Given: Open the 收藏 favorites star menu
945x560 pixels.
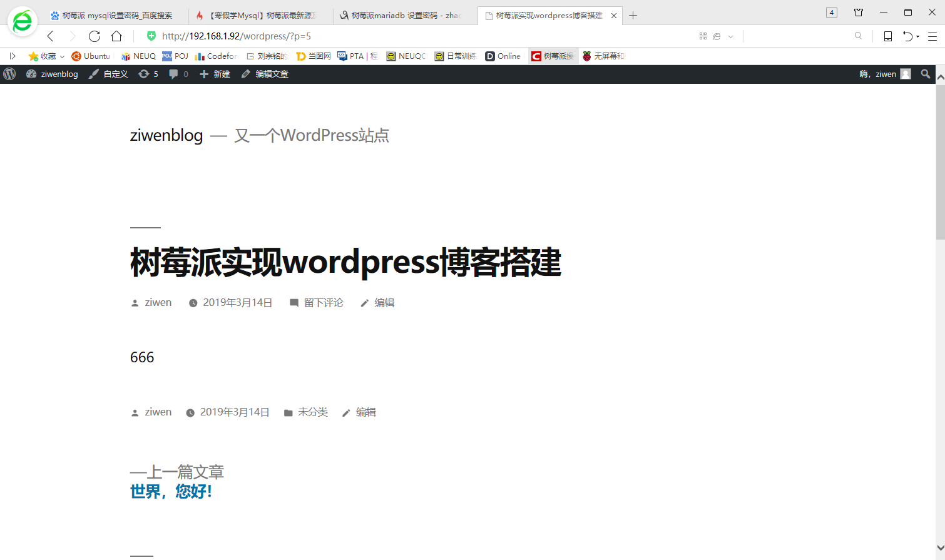Looking at the screenshot, I should (46, 56).
